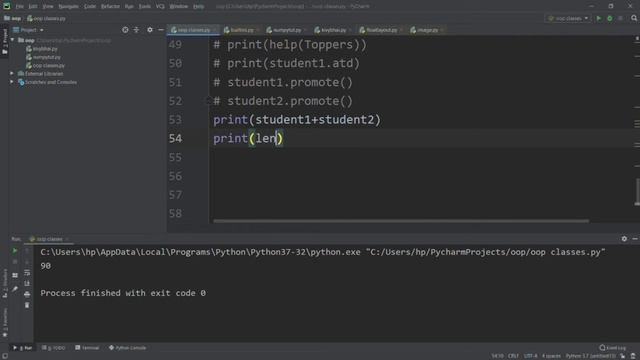The height and width of the screenshot is (360, 640).
Task: Open the Refactor menu
Action: pyautogui.click(x=110, y=7)
